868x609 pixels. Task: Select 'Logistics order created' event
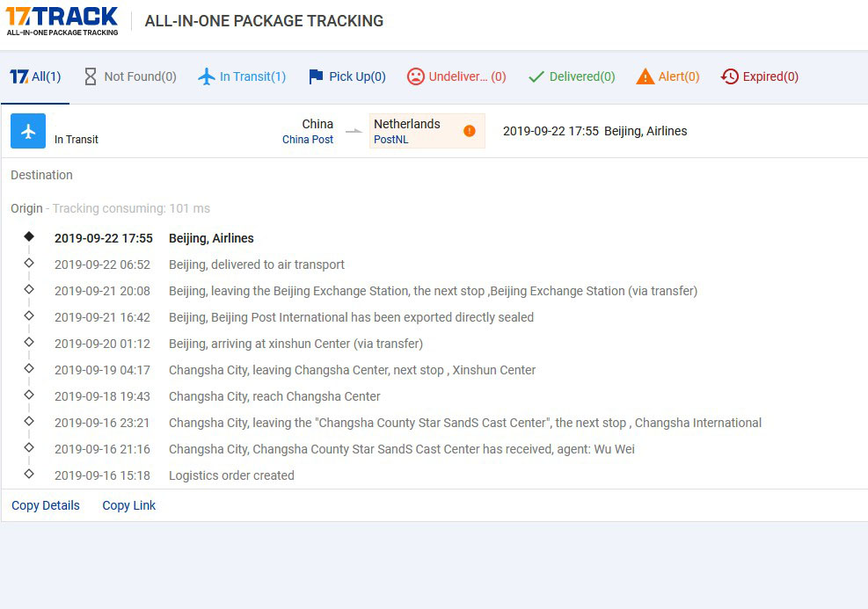[x=231, y=475]
